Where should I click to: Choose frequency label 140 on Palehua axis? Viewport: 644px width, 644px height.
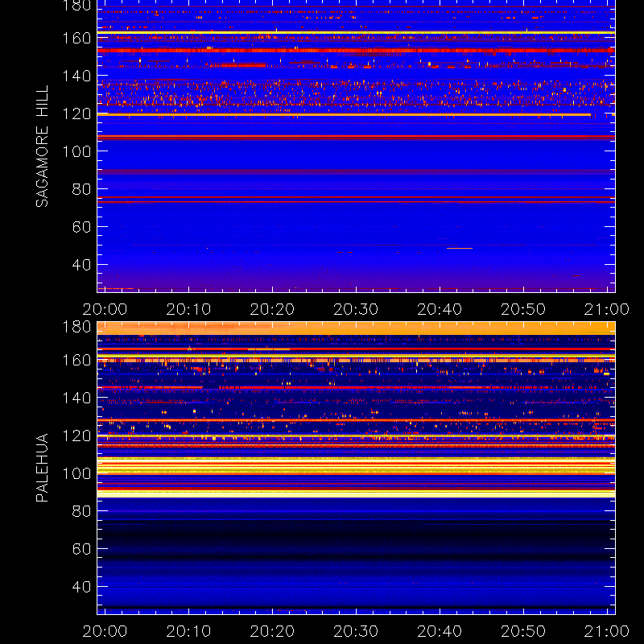pos(76,398)
